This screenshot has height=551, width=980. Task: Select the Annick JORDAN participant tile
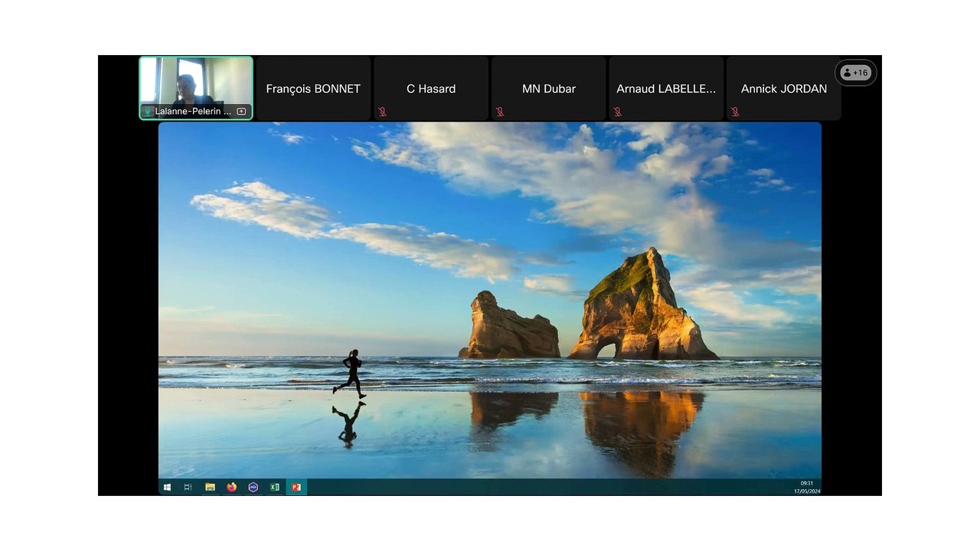pyautogui.click(x=784, y=88)
